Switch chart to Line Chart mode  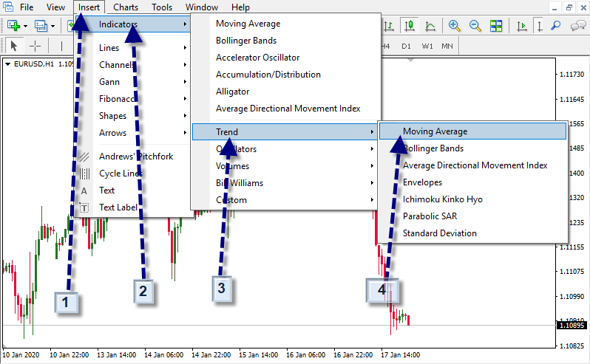[x=430, y=26]
